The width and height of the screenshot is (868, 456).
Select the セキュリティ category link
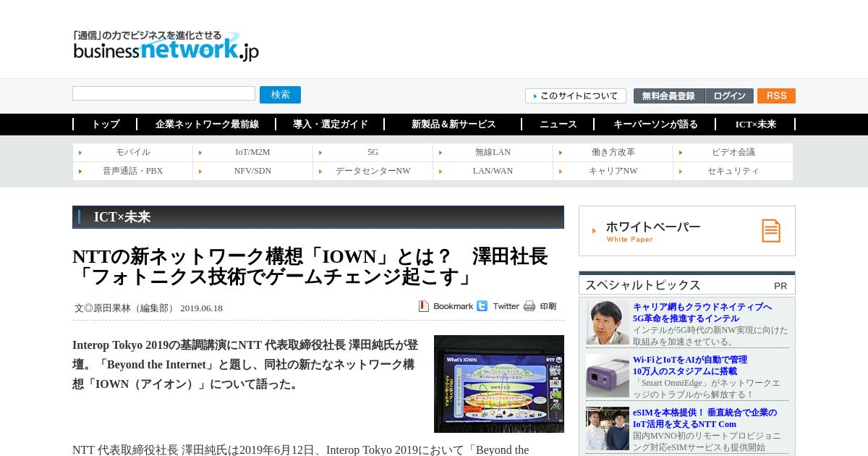[733, 171]
